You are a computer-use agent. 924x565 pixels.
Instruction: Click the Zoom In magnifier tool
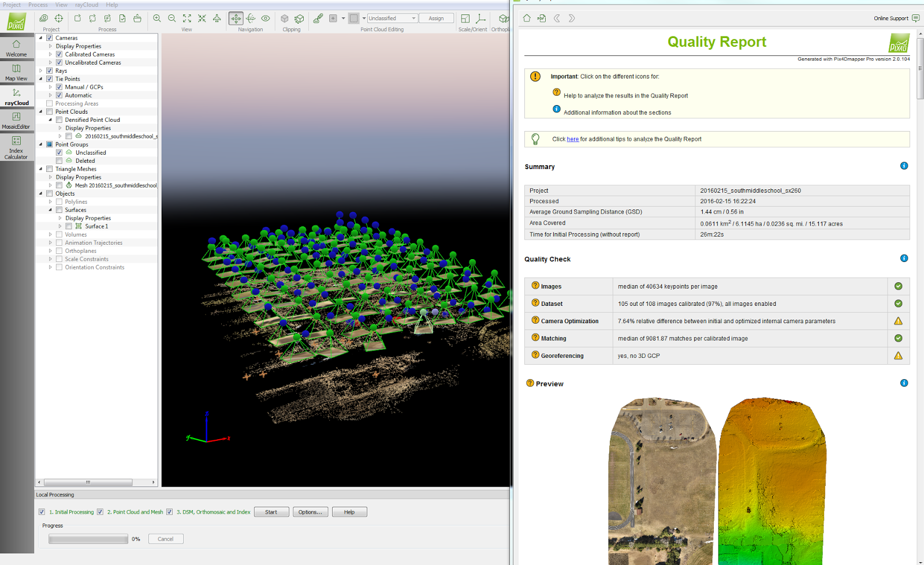point(157,18)
